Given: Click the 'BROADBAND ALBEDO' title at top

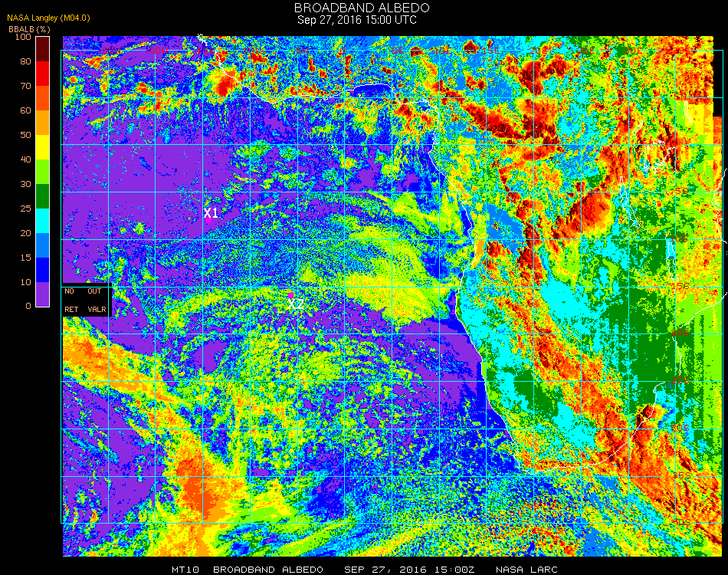Looking at the screenshot, I should click(x=362, y=8).
